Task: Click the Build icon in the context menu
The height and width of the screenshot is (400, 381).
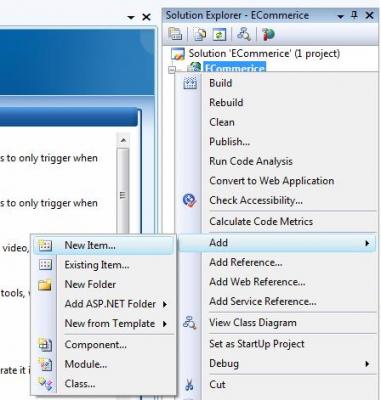Action: 190,83
